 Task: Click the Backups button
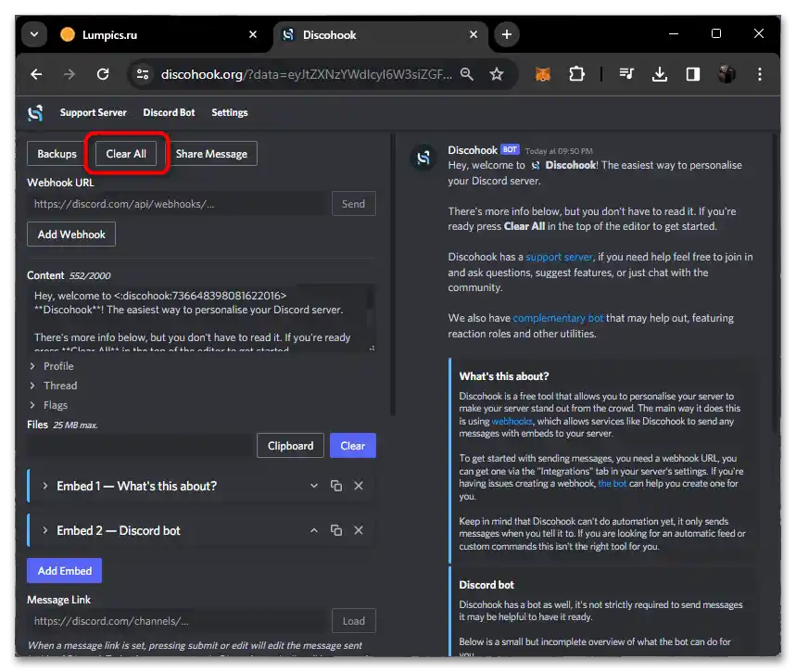click(57, 154)
